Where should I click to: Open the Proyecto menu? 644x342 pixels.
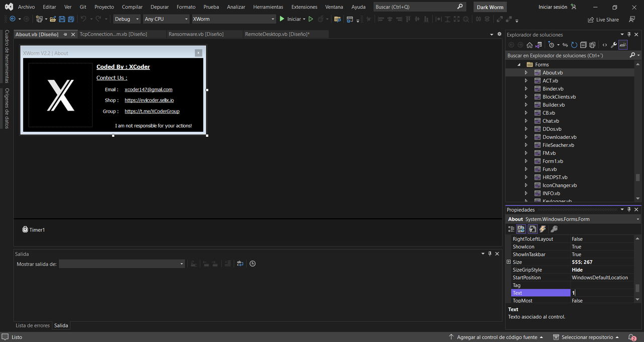point(104,7)
